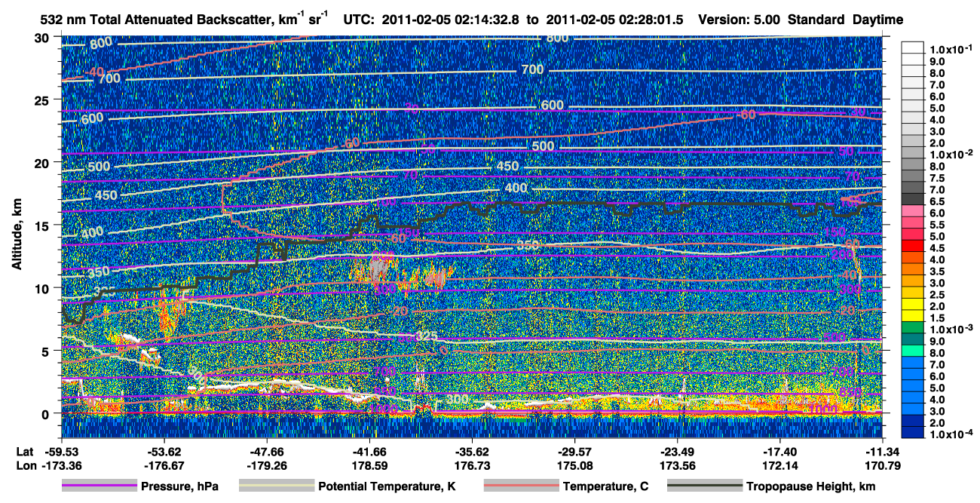
Task: Click color bar label 6.5
Action: (x=937, y=201)
